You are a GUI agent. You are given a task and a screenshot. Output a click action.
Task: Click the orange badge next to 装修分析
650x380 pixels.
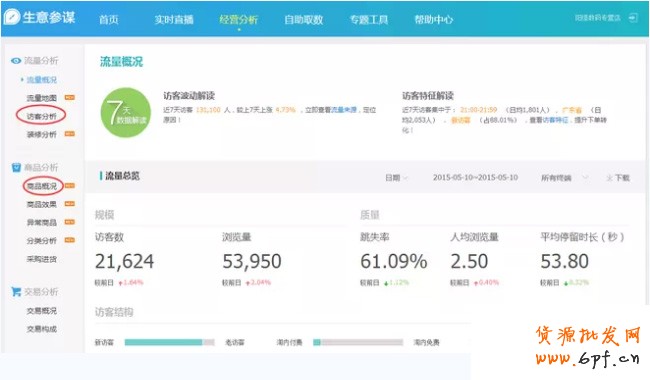70,134
